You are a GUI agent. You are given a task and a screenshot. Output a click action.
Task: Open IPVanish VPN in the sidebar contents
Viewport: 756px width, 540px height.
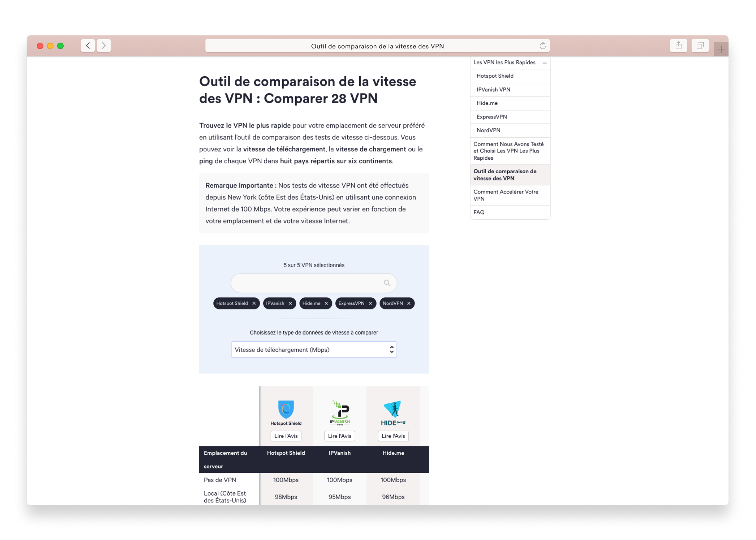[510, 90]
